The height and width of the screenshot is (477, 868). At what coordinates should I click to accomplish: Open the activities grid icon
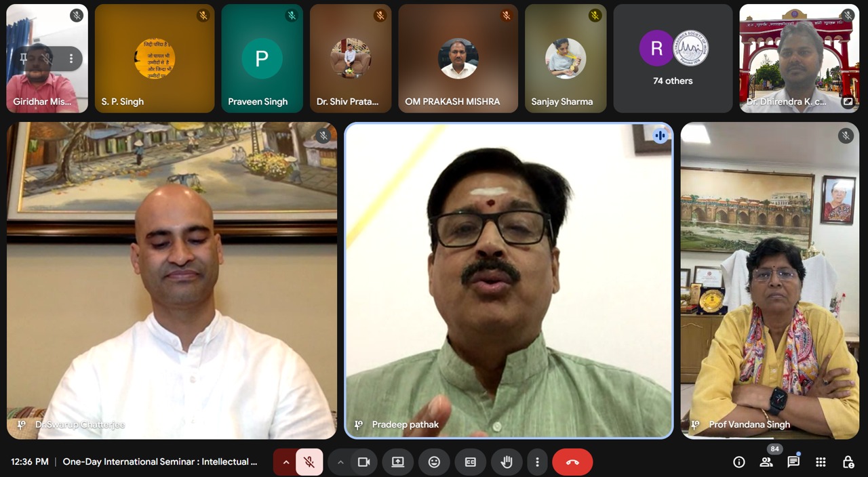pyautogui.click(x=821, y=462)
